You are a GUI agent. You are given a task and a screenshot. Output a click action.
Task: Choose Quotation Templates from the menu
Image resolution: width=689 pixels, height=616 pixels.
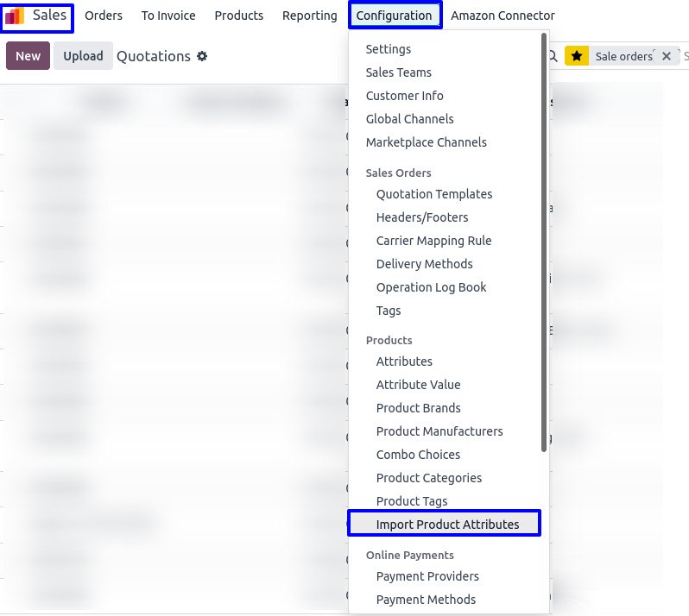tap(433, 194)
